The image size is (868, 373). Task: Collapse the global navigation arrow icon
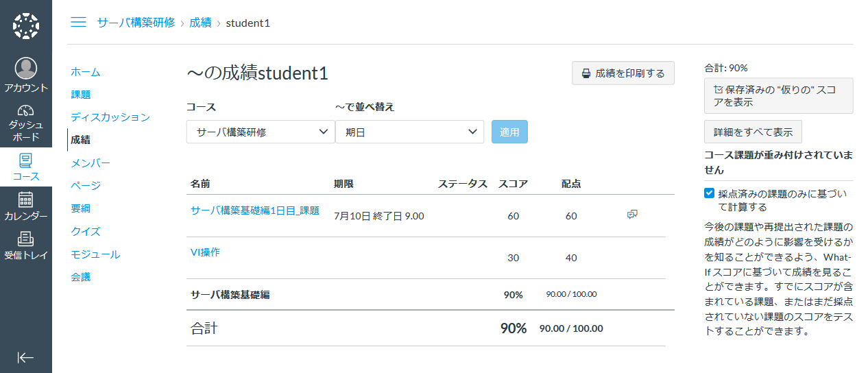26,357
